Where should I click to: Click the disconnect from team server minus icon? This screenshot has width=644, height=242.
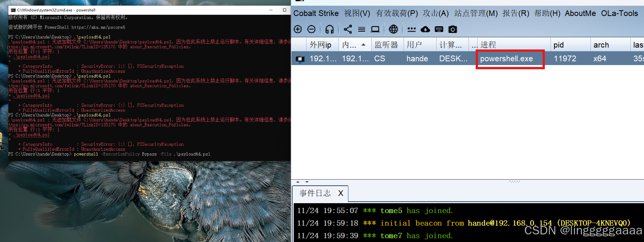(x=311, y=29)
